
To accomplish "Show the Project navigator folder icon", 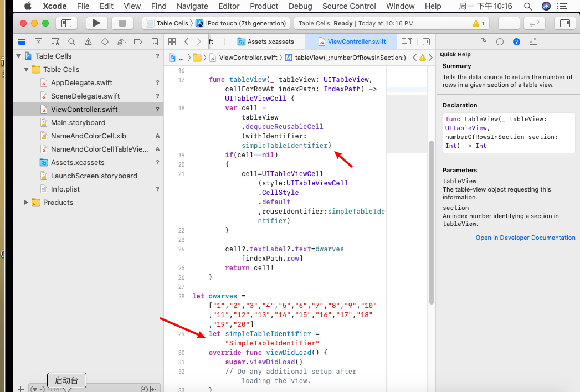I will (x=22, y=42).
